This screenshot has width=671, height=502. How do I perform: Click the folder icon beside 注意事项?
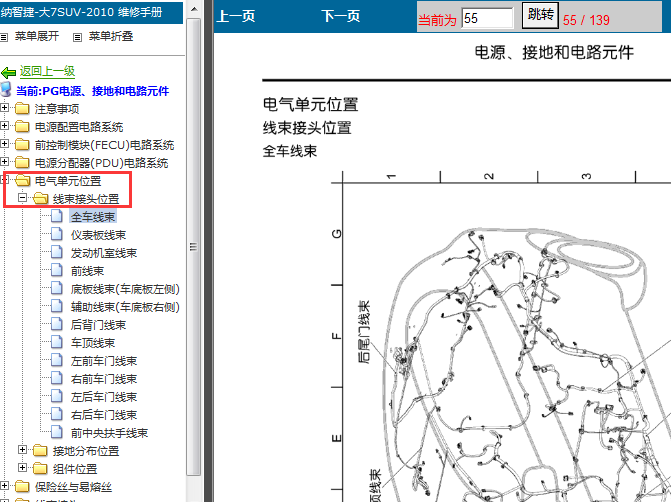pos(22,109)
